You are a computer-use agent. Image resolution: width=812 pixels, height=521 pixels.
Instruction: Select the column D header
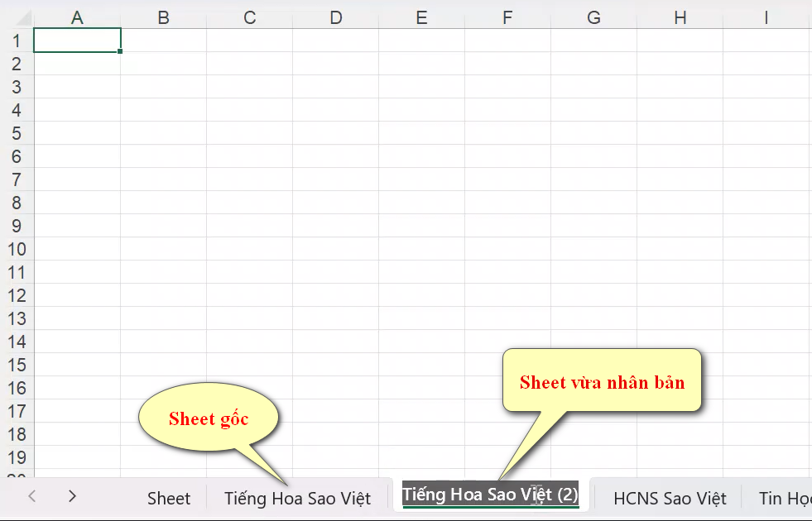click(335, 17)
